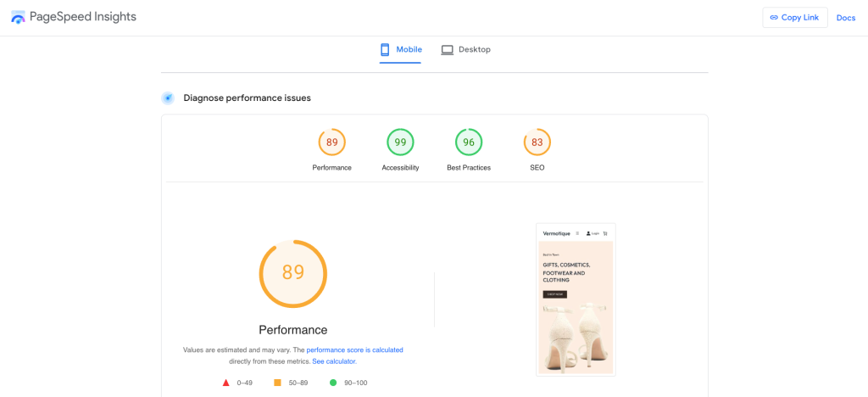The width and height of the screenshot is (868, 397).
Task: Click the red triangle 0–49 legend icon
Action: click(x=226, y=383)
